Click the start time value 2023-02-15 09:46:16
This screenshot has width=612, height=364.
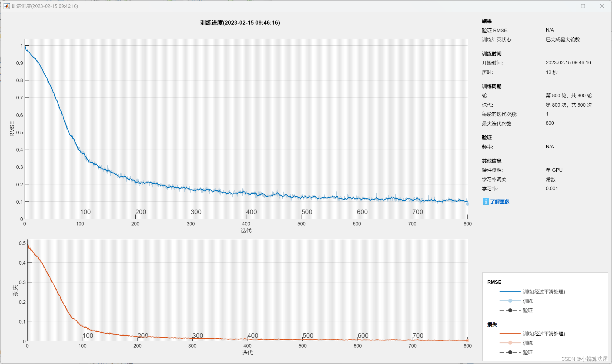coord(568,63)
